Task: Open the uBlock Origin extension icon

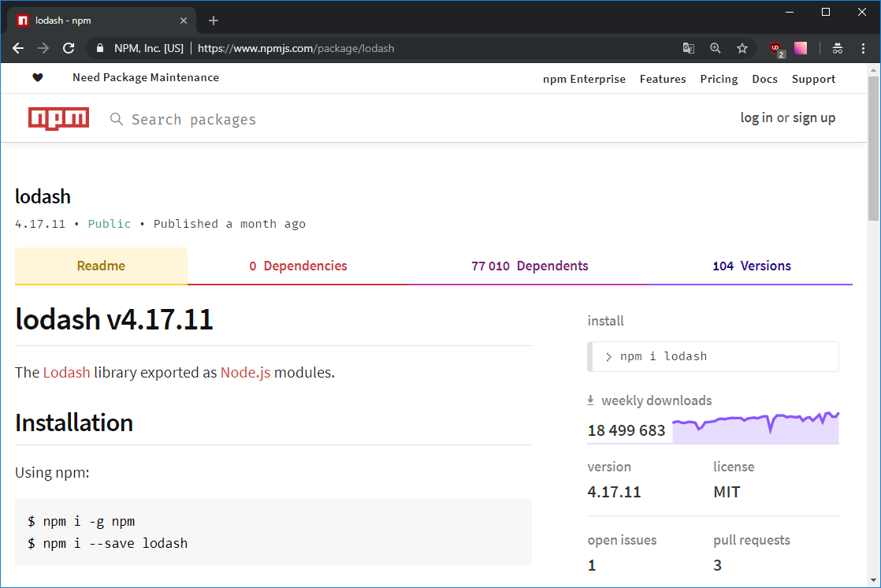Action: point(777,49)
